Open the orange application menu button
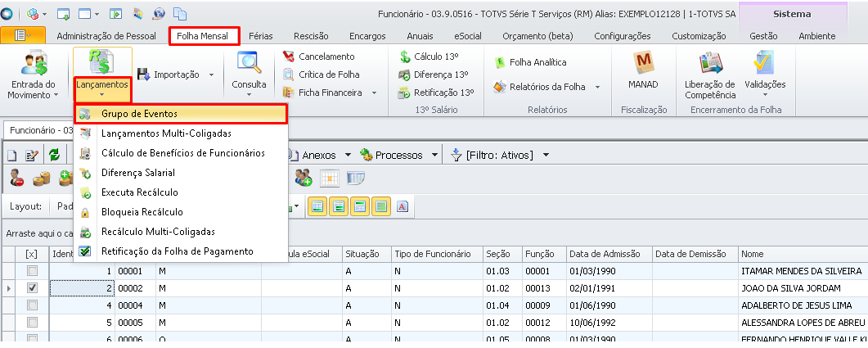This screenshot has height=348, width=868. 23,36
